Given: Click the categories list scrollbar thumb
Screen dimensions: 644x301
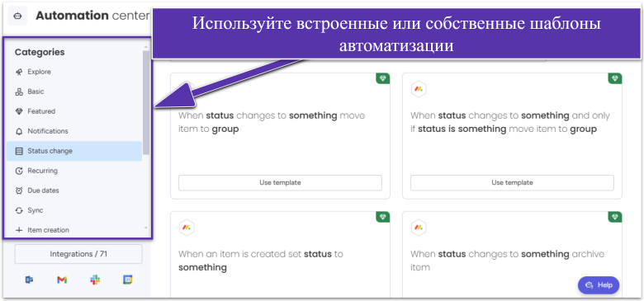Looking at the screenshot, I should (x=146, y=102).
